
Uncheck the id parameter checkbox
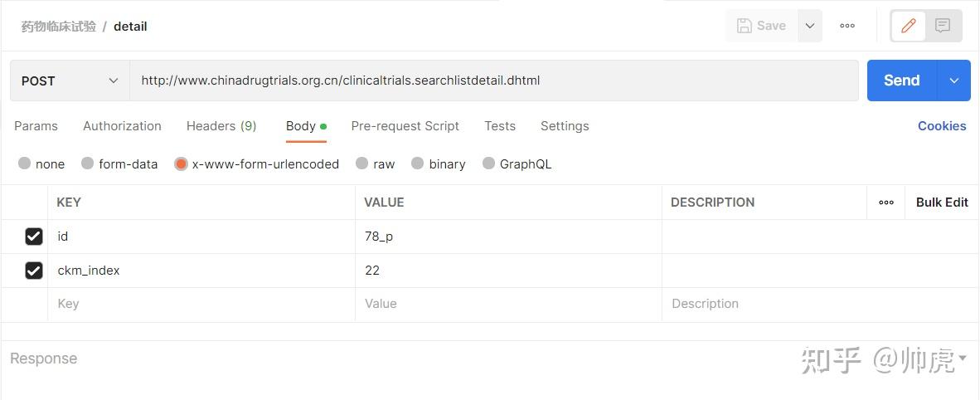pos(34,237)
